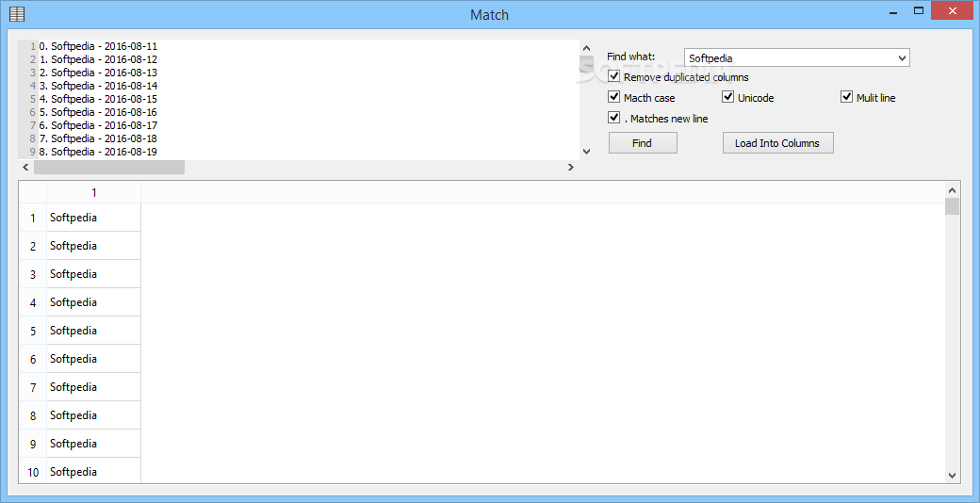Click Softpedia cell in grid row 10
Screen dimensions: 980x503
(93, 472)
